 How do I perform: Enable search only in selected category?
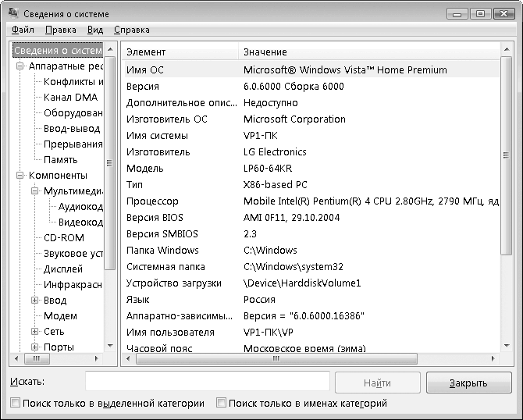[x=16, y=404]
